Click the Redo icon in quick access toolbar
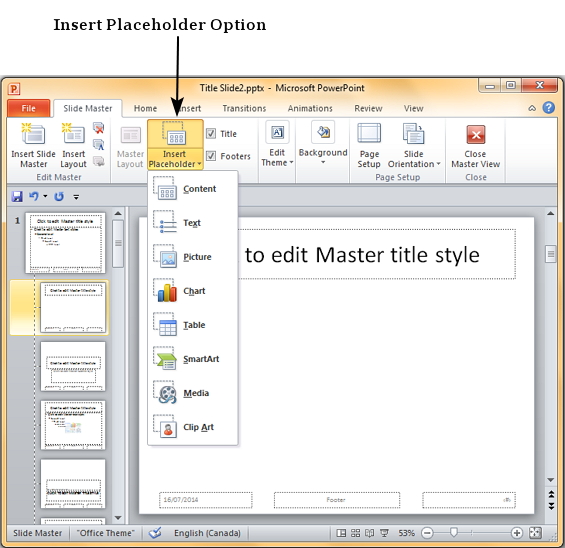 point(59,197)
